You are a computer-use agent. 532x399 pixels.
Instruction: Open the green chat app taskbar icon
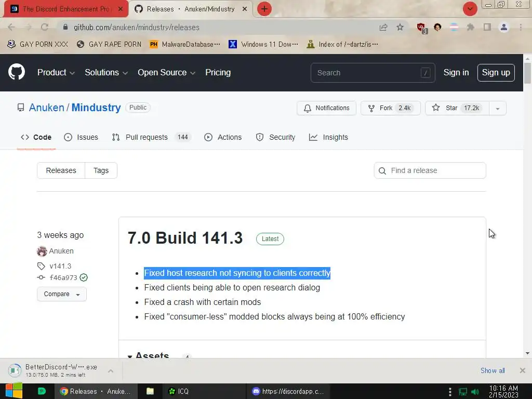[x=42, y=391]
